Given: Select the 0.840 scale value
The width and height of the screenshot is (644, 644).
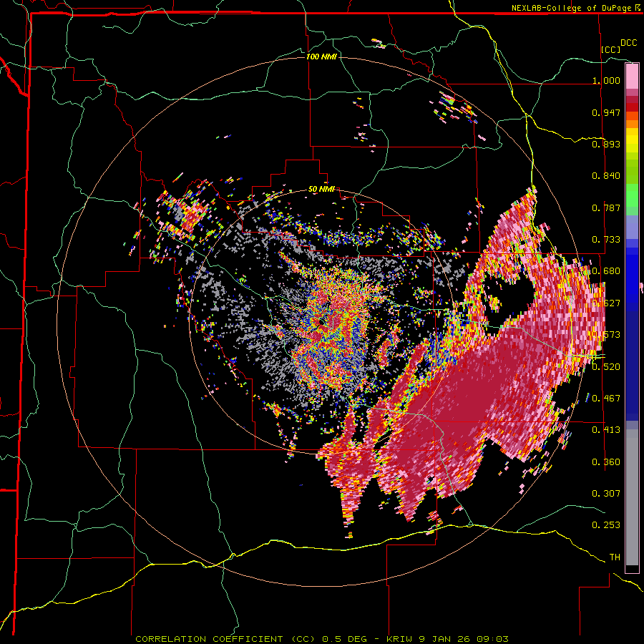Looking at the screenshot, I should [606, 176].
